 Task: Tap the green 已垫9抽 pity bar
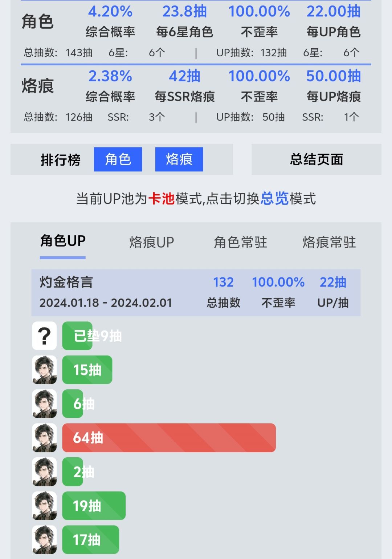pos(77,336)
